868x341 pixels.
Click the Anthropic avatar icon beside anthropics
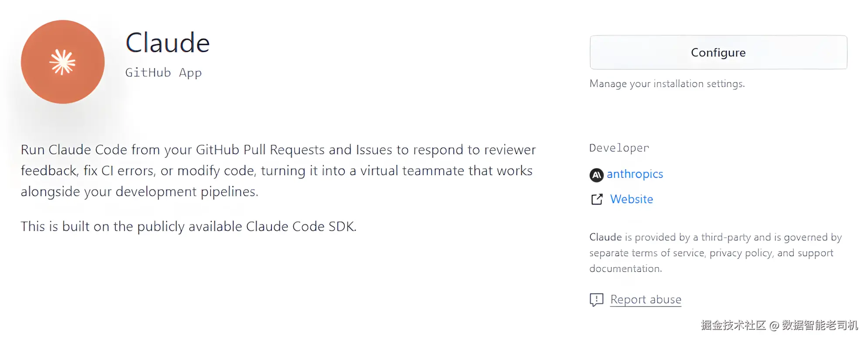point(596,175)
